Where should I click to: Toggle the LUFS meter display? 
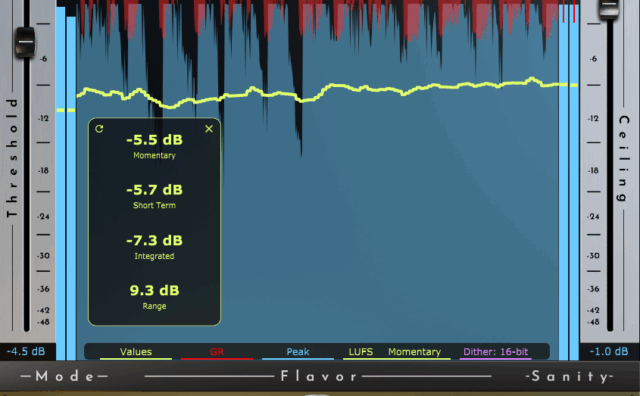[x=361, y=352]
